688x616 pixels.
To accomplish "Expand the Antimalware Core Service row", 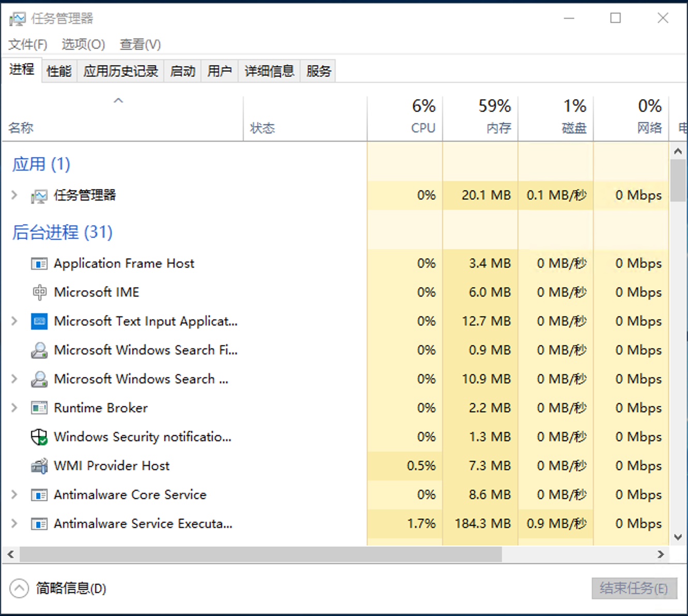I will point(14,495).
